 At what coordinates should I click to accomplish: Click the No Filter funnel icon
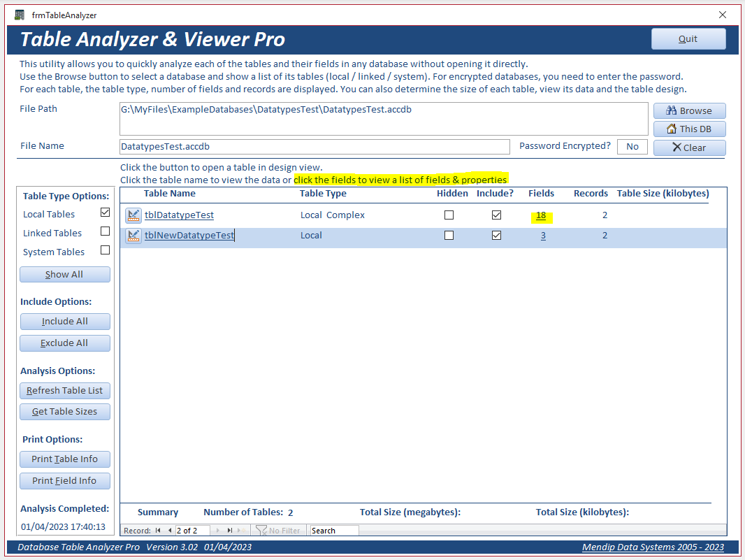coord(261,531)
